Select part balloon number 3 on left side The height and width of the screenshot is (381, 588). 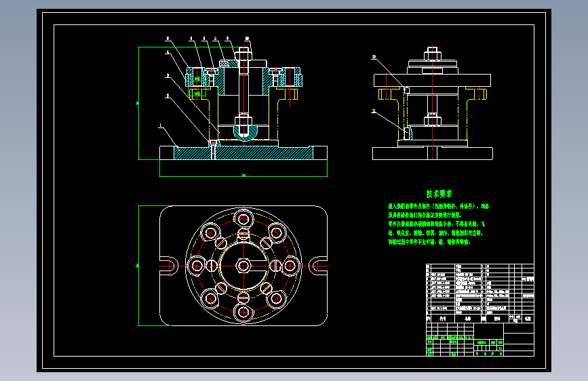pos(168,75)
